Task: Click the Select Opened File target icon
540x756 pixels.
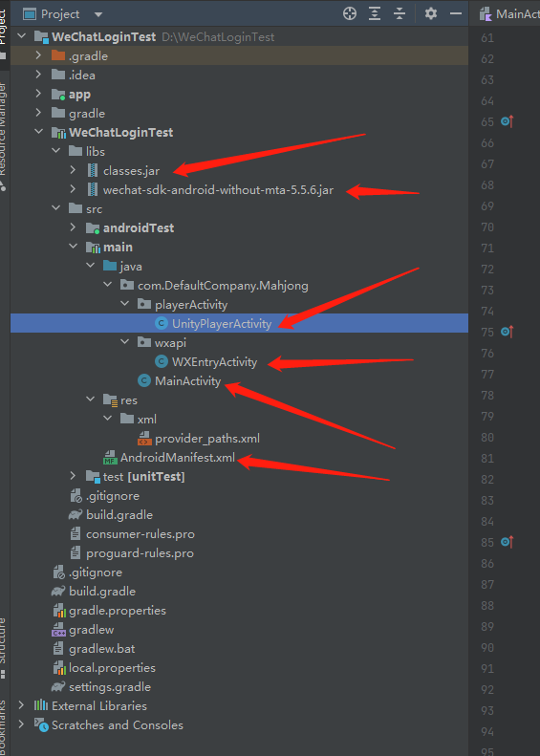Action: (350, 13)
